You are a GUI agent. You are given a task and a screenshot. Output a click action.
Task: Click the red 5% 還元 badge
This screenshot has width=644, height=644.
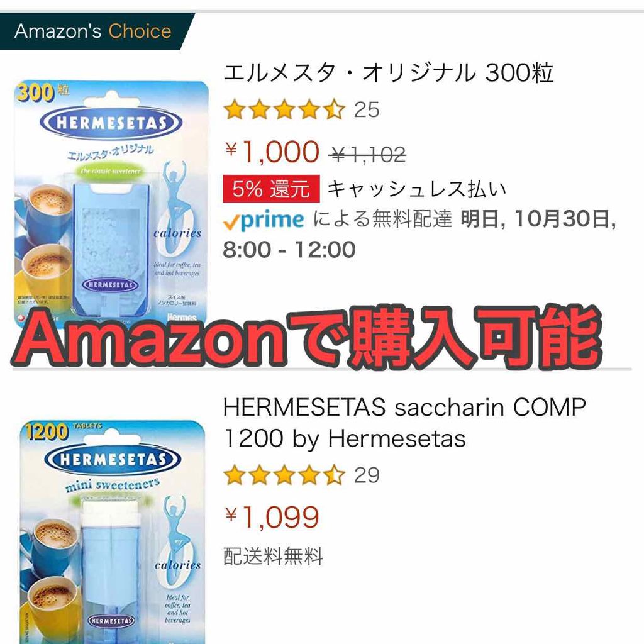point(271,189)
